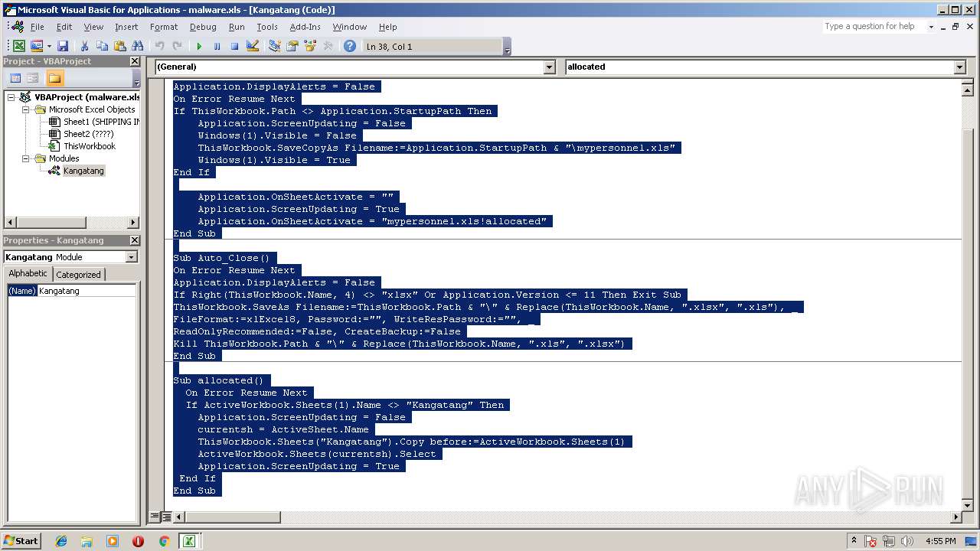The width and height of the screenshot is (980, 551).
Task: Copy the selected code
Action: click(102, 47)
